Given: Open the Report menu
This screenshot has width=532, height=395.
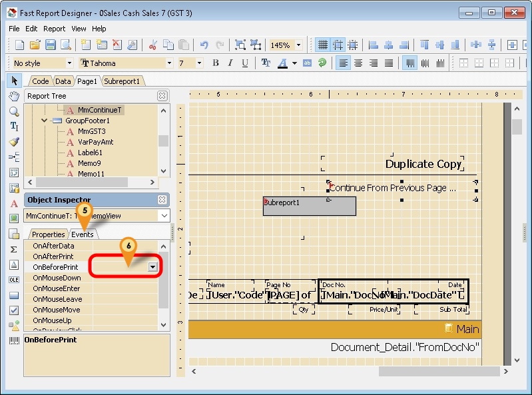Looking at the screenshot, I should tap(54, 29).
